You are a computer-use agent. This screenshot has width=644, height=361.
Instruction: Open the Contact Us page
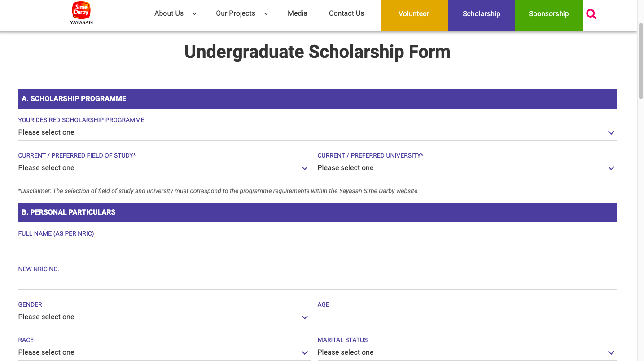click(346, 13)
